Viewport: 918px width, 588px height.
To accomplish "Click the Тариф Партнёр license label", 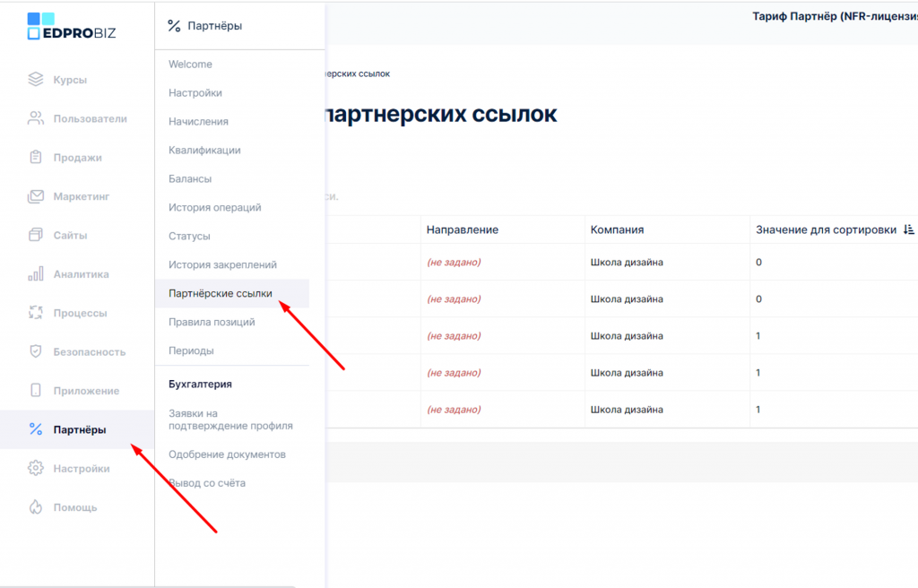I will 835,16.
